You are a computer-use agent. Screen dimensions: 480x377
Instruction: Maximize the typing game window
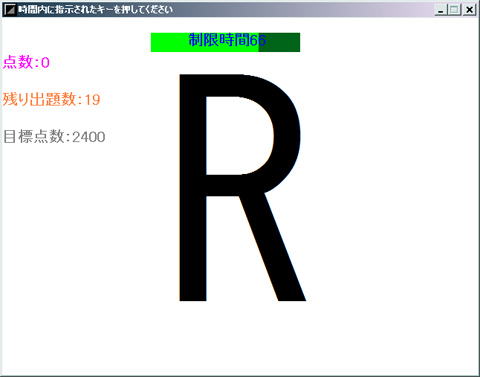click(454, 10)
